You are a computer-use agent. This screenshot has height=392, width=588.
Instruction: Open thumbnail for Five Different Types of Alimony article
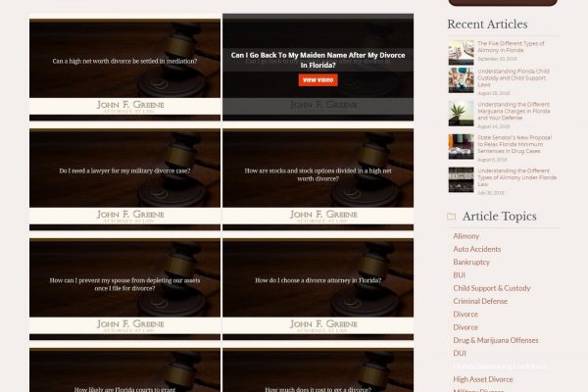[x=461, y=51]
